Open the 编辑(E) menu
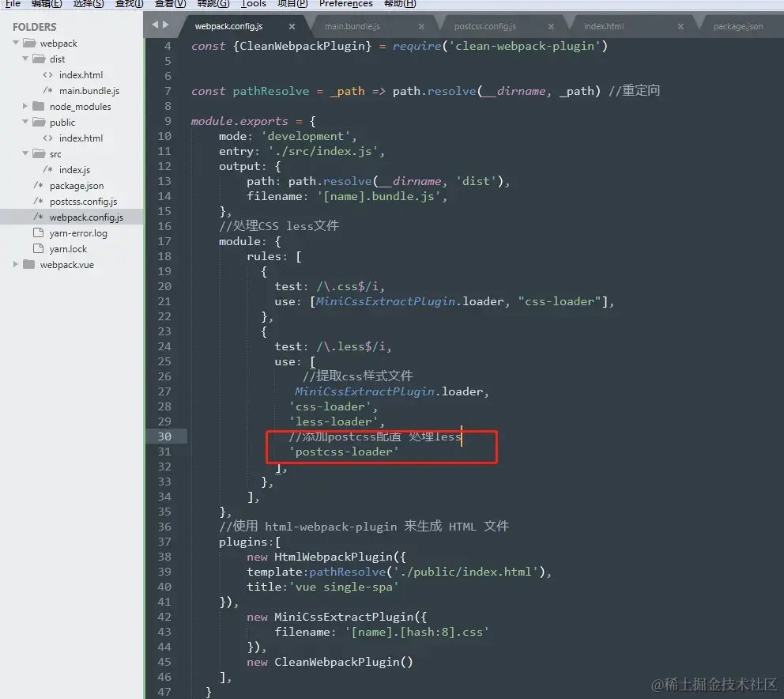 pyautogui.click(x=47, y=3)
